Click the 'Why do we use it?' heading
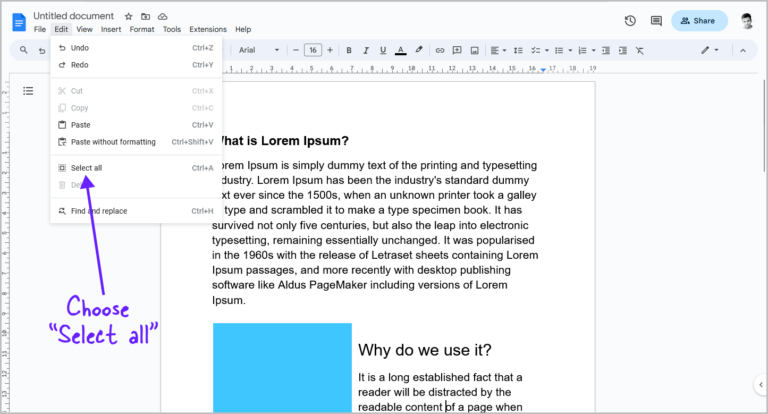768x414 pixels. coord(425,350)
